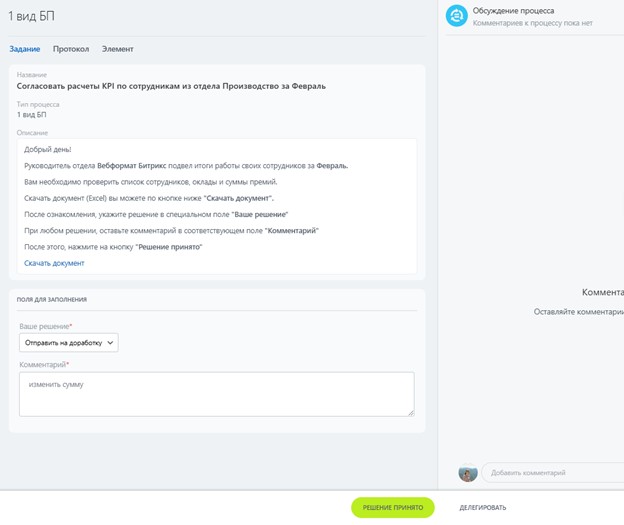This screenshot has width=624, height=525.
Task: Click the Добавить комментарий input field
Action: click(x=550, y=473)
